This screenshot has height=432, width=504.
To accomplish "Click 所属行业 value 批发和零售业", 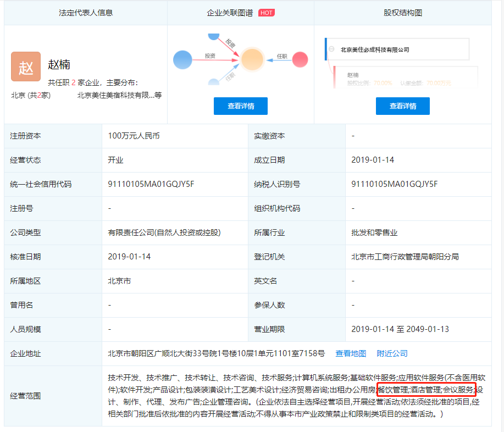I will point(374,232).
